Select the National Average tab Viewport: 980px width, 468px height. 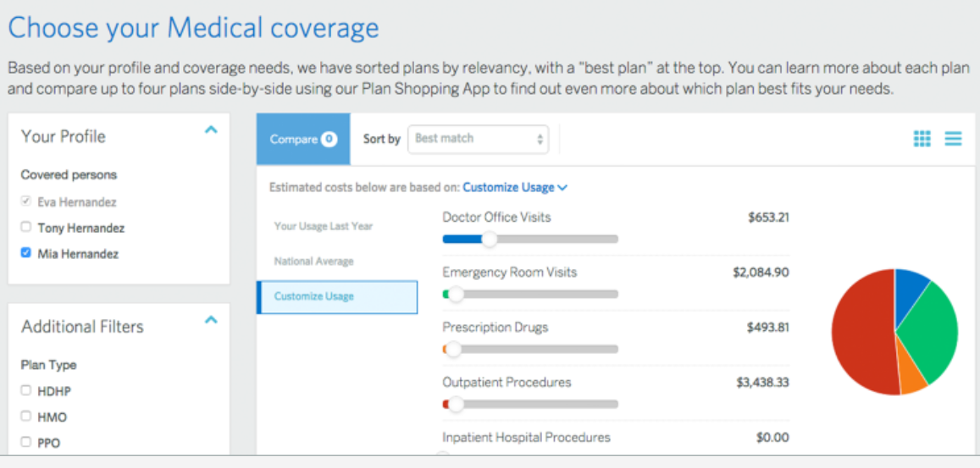pyautogui.click(x=314, y=262)
